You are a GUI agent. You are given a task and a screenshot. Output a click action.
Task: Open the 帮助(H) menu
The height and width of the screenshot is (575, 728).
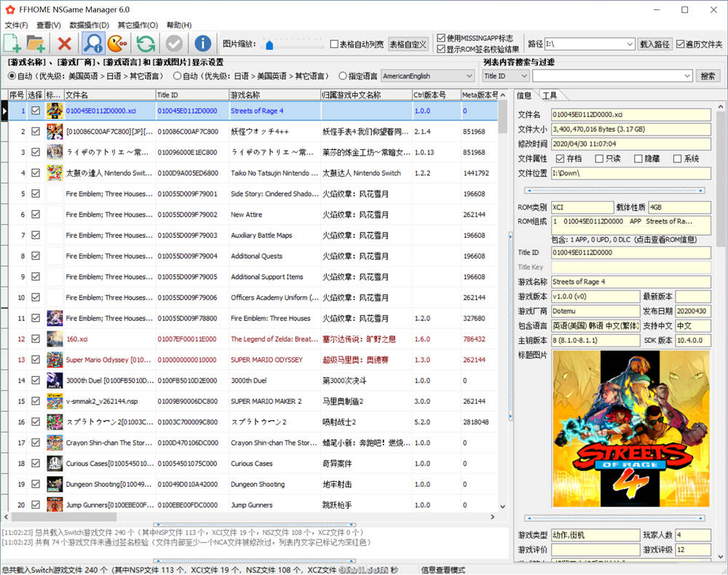(x=179, y=25)
